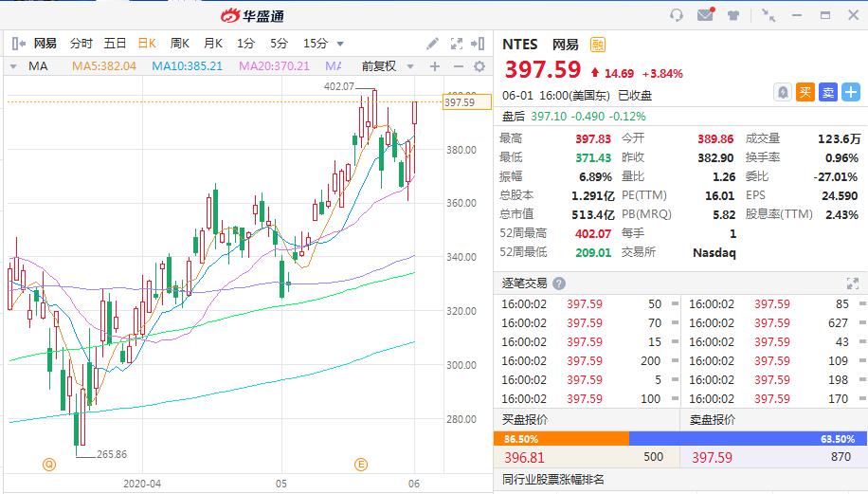Click the orange 36.50% bid ratio bar
This screenshot has height=494, width=868.
561,439
